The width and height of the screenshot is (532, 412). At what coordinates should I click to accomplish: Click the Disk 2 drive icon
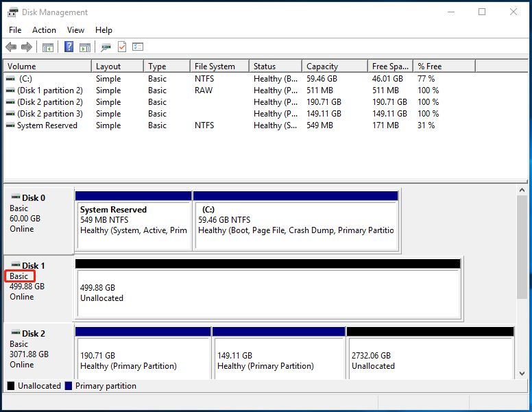[x=16, y=332]
